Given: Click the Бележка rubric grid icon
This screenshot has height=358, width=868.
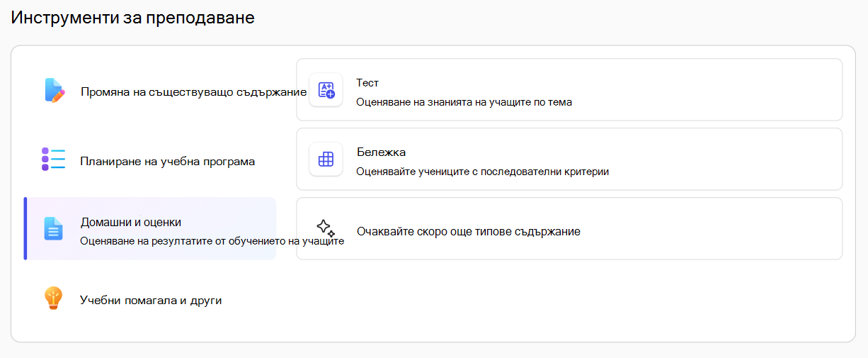Looking at the screenshot, I should pyautogui.click(x=326, y=160).
